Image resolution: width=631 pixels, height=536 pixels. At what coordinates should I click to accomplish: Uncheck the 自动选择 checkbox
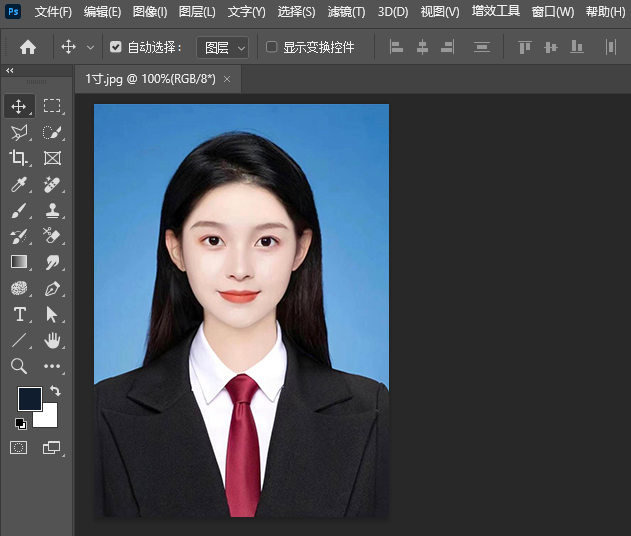pyautogui.click(x=116, y=47)
